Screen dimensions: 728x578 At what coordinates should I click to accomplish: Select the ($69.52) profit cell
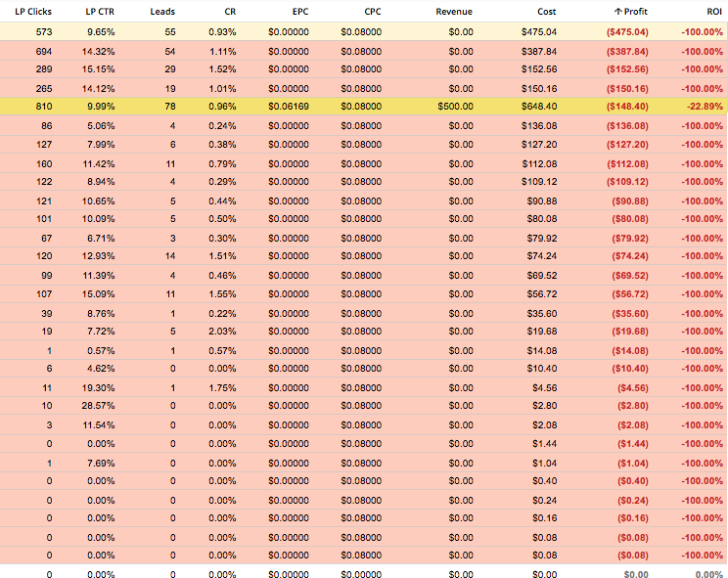pos(630,275)
